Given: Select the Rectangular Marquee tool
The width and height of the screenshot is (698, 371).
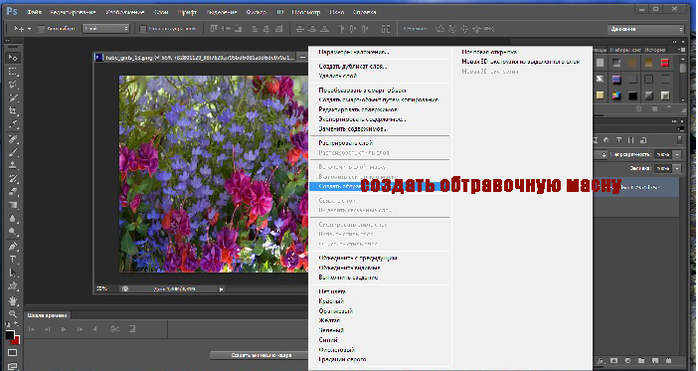Looking at the screenshot, I should point(12,71).
